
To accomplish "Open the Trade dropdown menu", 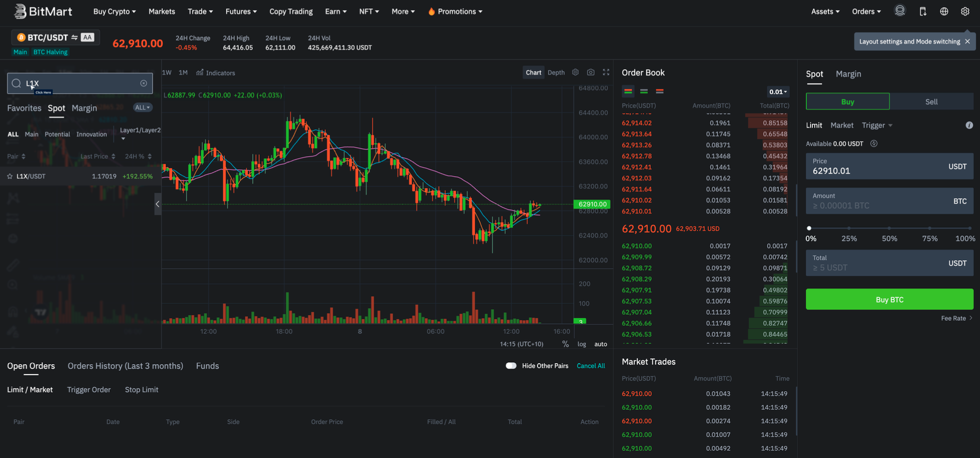I will point(200,11).
